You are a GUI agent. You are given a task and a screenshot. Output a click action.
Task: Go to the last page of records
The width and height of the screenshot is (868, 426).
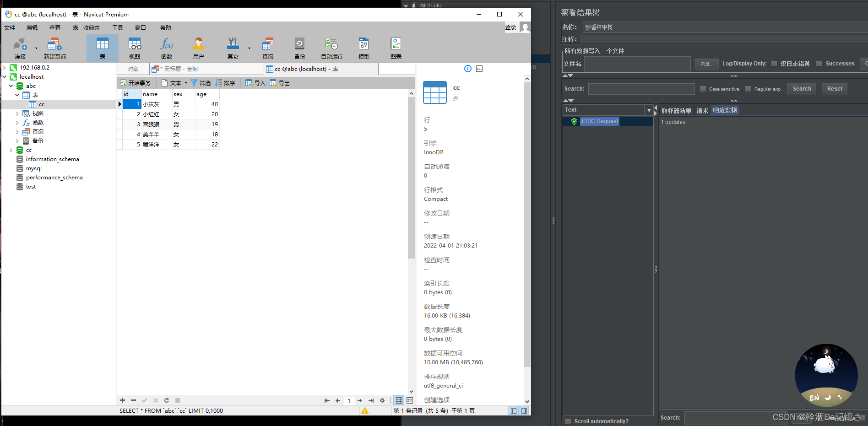coord(371,400)
